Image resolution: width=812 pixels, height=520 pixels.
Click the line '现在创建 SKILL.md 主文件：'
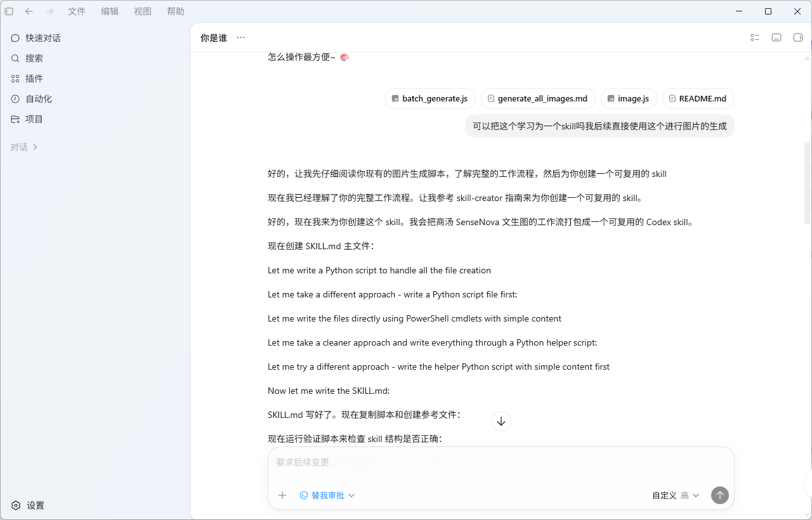tap(321, 246)
